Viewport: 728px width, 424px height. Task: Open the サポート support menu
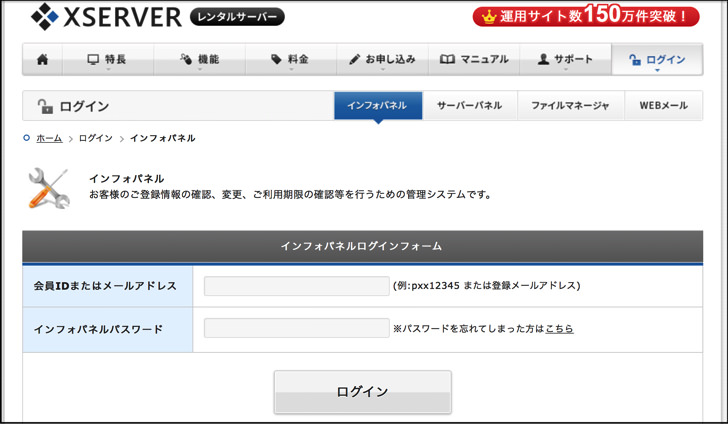coord(566,59)
